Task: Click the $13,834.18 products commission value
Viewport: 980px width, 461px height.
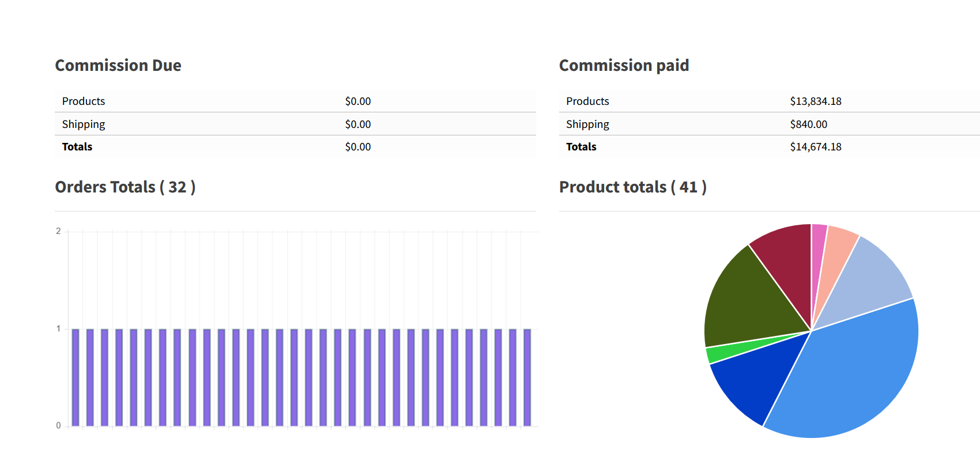Action: tap(815, 101)
